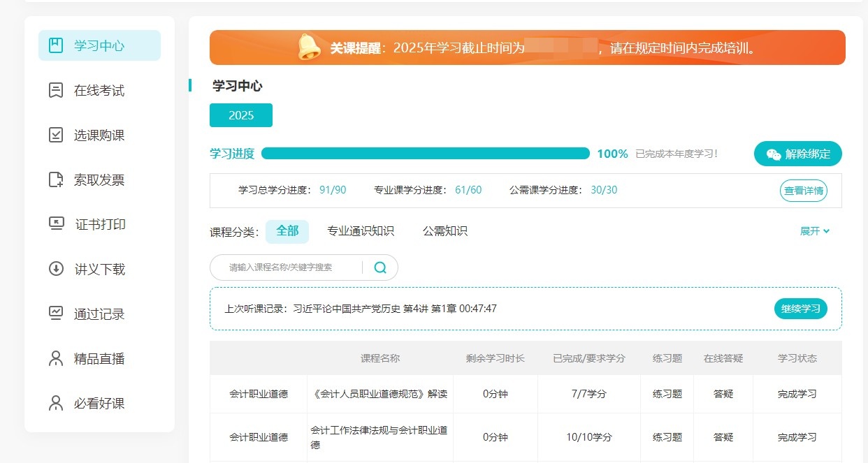The width and height of the screenshot is (868, 463).
Task: Open 查看详情 for credit progress
Action: click(x=803, y=189)
